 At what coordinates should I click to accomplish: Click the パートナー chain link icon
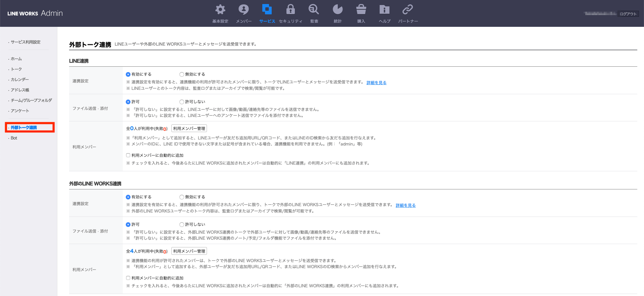[x=408, y=10]
